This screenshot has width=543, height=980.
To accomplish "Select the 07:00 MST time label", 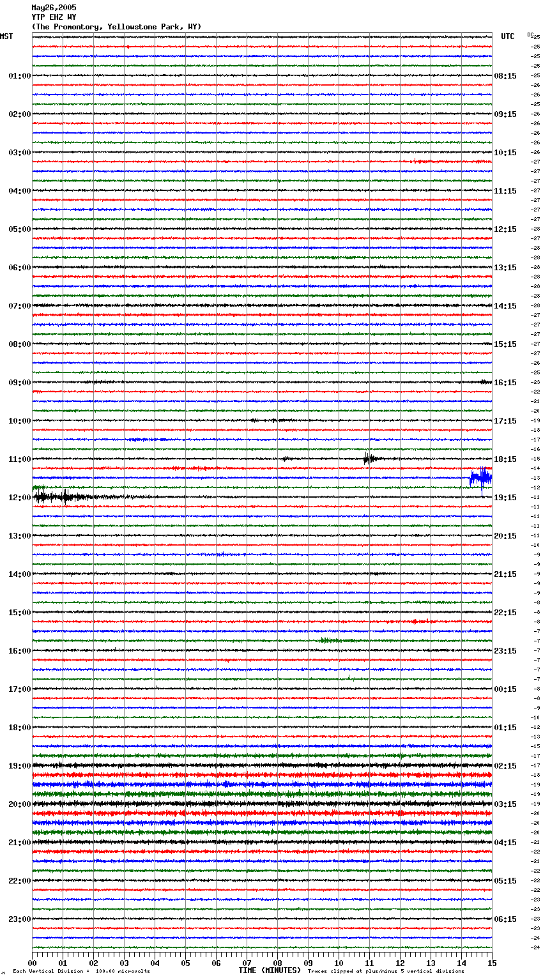I will point(20,306).
